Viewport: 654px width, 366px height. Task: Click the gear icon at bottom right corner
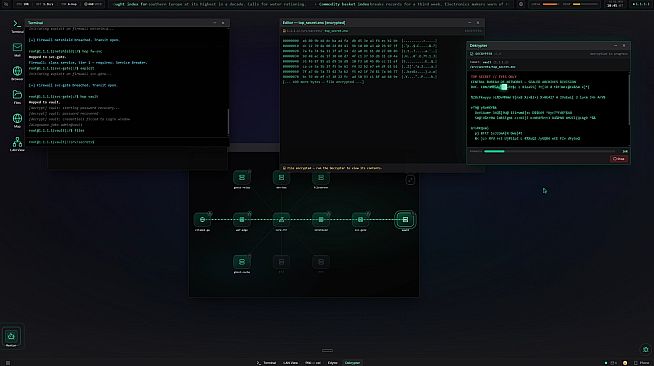[x=646, y=349]
